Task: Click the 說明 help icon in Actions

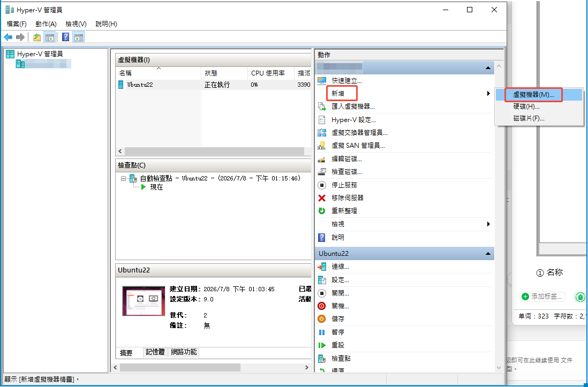Action: 322,237
